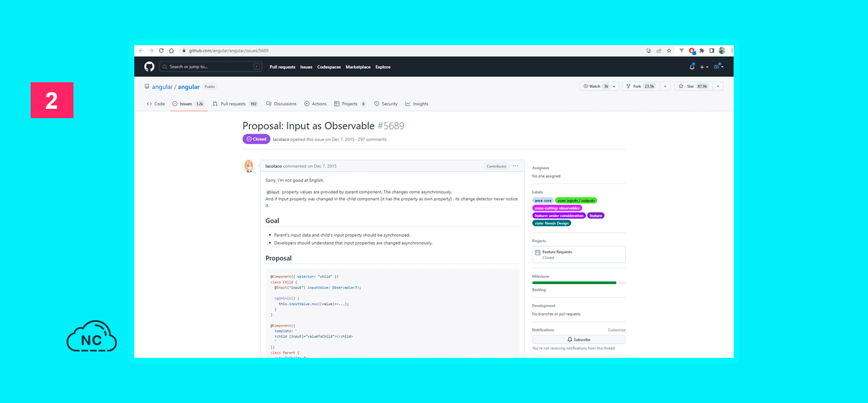Customize notification settings
868x403 pixels.
point(616,330)
